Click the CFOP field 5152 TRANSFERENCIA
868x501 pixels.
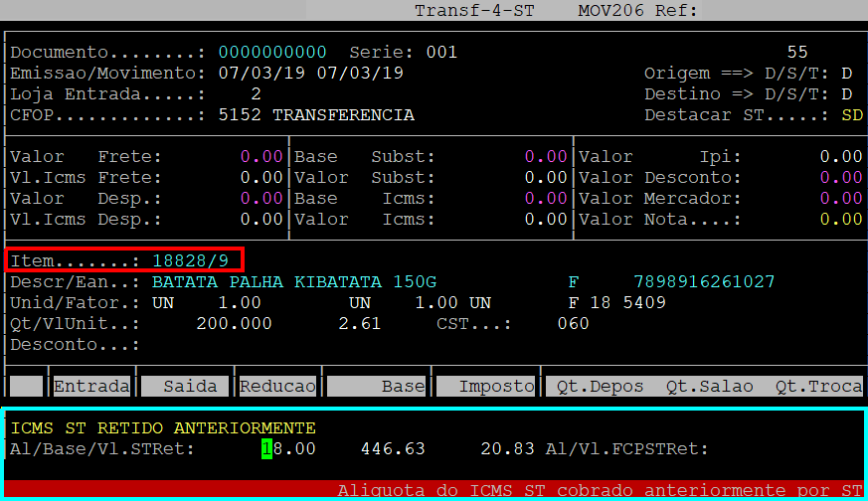coord(316,115)
